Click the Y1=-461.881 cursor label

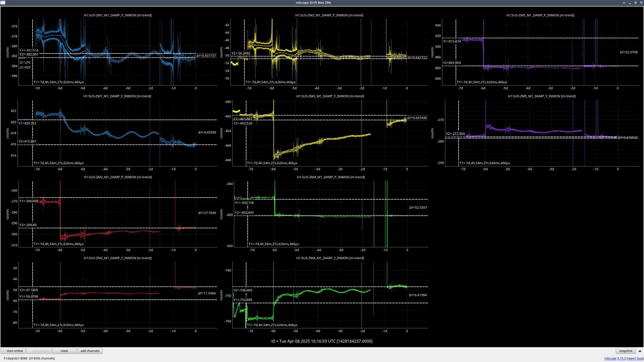coord(243,119)
